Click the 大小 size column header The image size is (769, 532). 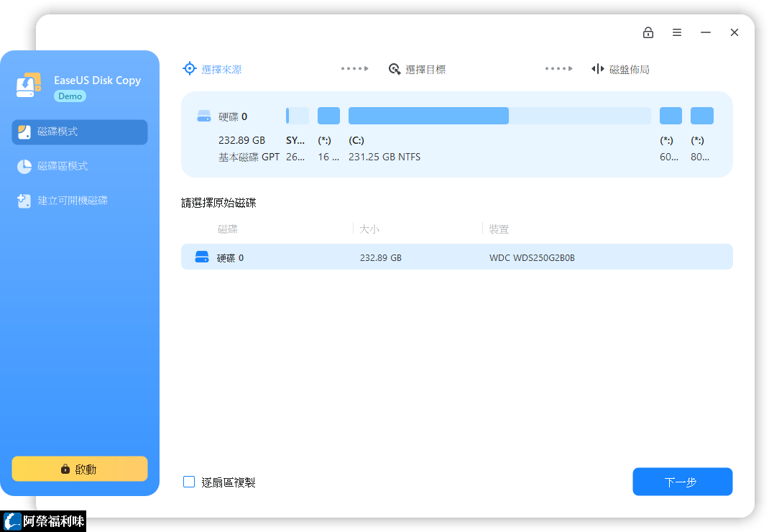(369, 229)
